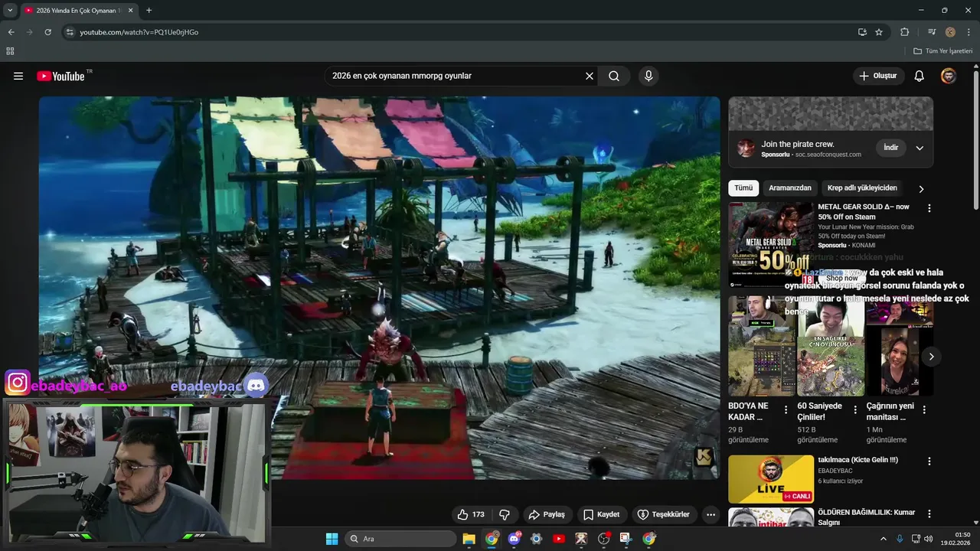The height and width of the screenshot is (551, 980).
Task: Click İndir on pirate crew ad
Action: [891, 148]
